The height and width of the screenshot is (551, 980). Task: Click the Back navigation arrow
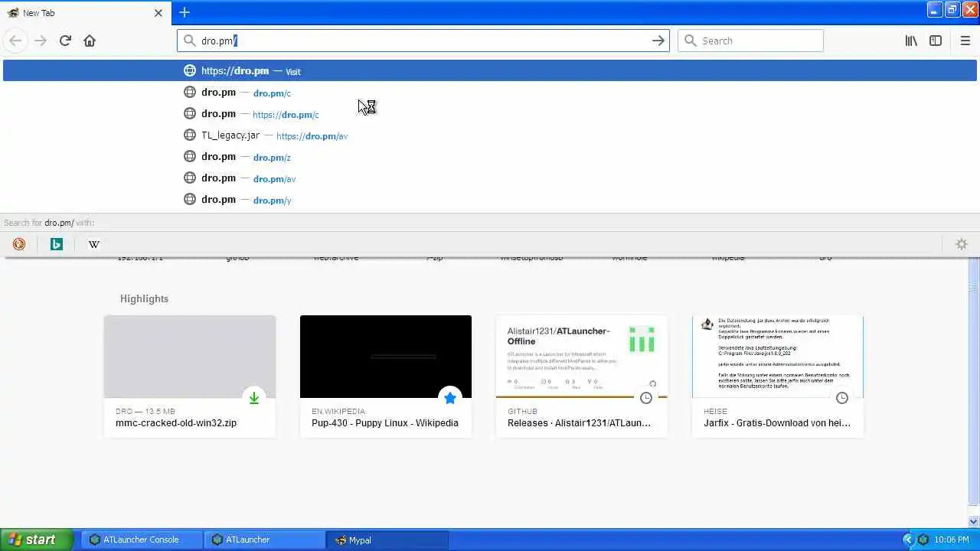click(15, 41)
